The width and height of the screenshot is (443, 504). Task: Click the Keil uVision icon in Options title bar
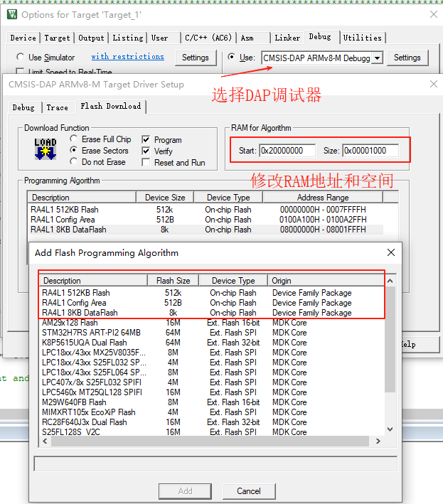coord(12,14)
